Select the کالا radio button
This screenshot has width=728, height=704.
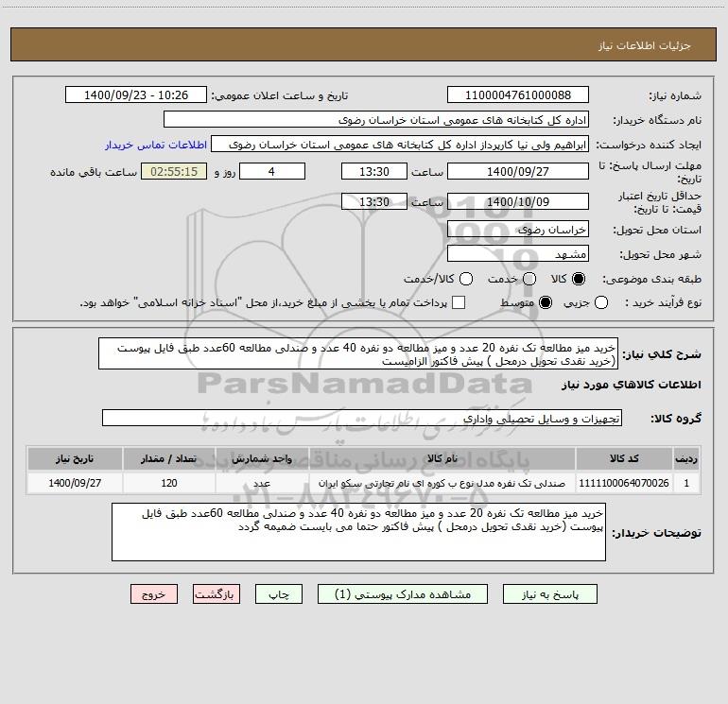coord(579,279)
